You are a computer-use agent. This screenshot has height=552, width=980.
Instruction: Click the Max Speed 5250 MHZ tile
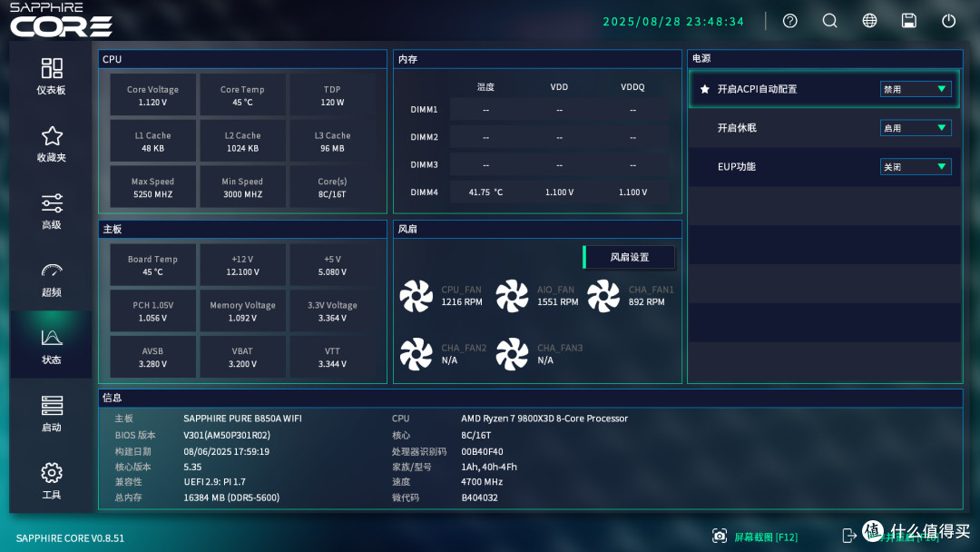(152, 187)
